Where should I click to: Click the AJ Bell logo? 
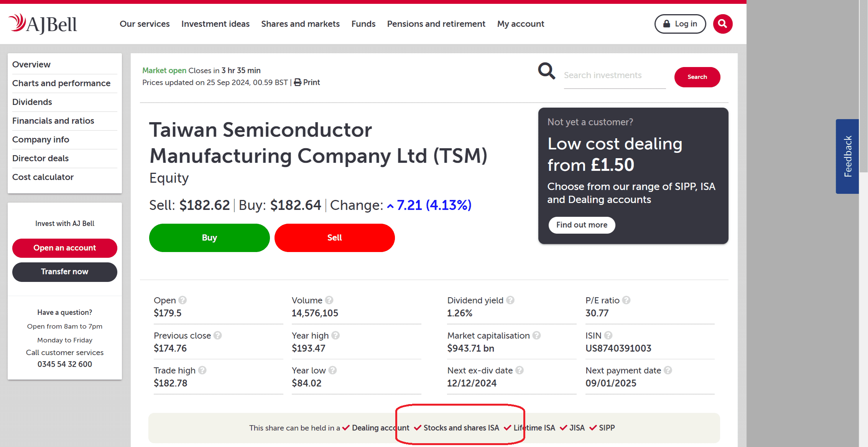[x=43, y=24]
